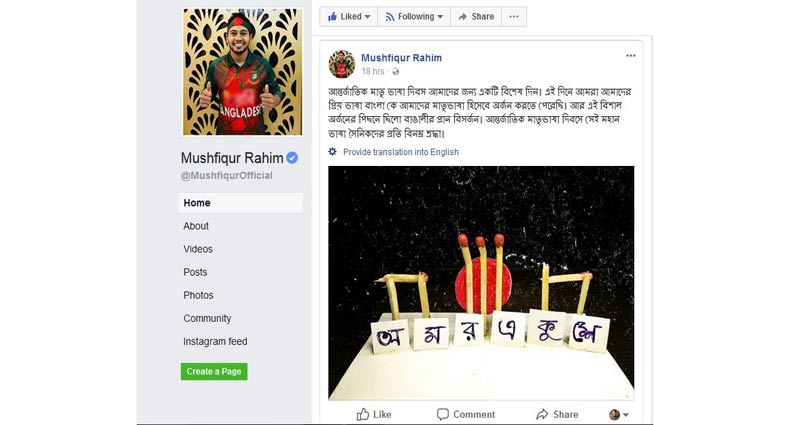790x425 pixels.
Task: Click the green Create a Page button
Action: coord(214,372)
